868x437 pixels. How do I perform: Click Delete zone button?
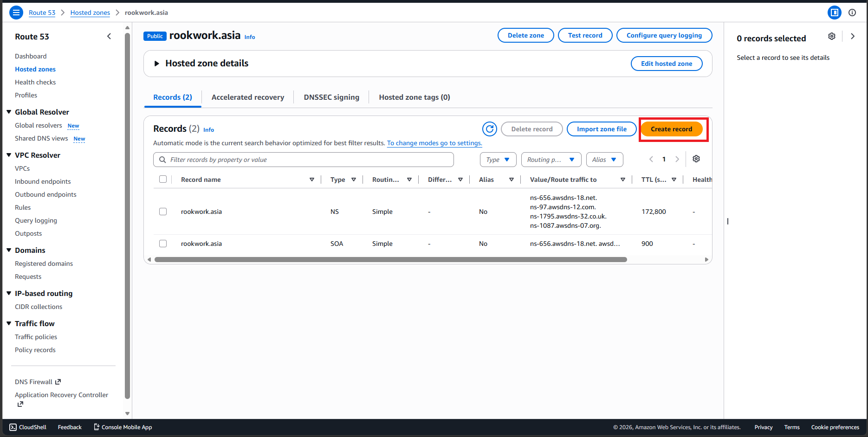526,35
